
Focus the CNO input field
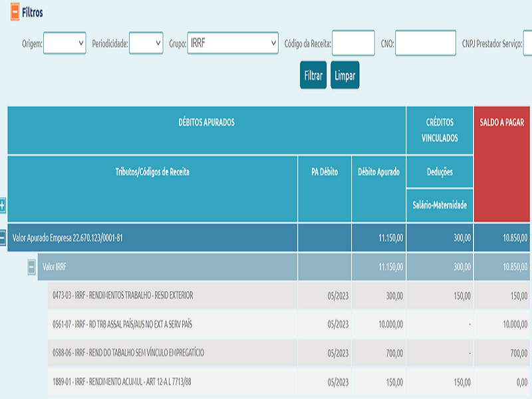(x=426, y=44)
